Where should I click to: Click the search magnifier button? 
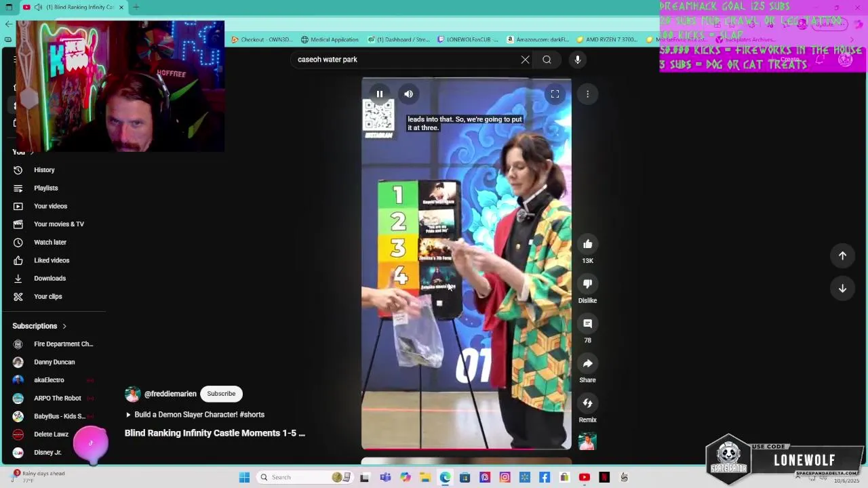(x=547, y=60)
